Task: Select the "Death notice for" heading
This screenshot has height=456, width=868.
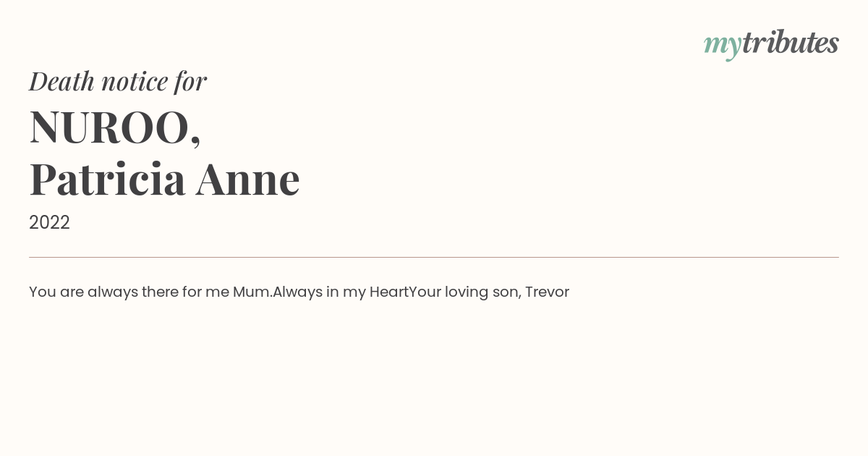Action: (x=118, y=81)
